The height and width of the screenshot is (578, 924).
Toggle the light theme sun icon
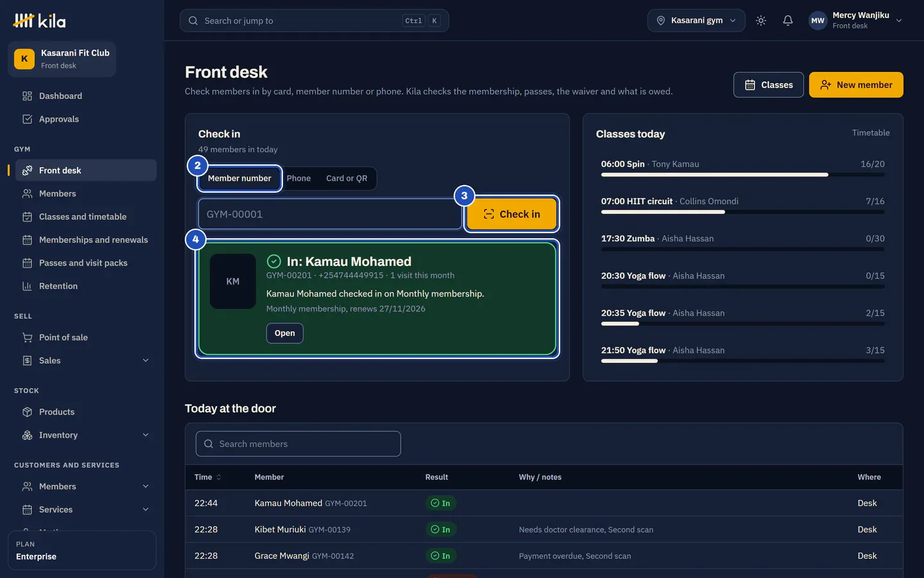pyautogui.click(x=761, y=21)
